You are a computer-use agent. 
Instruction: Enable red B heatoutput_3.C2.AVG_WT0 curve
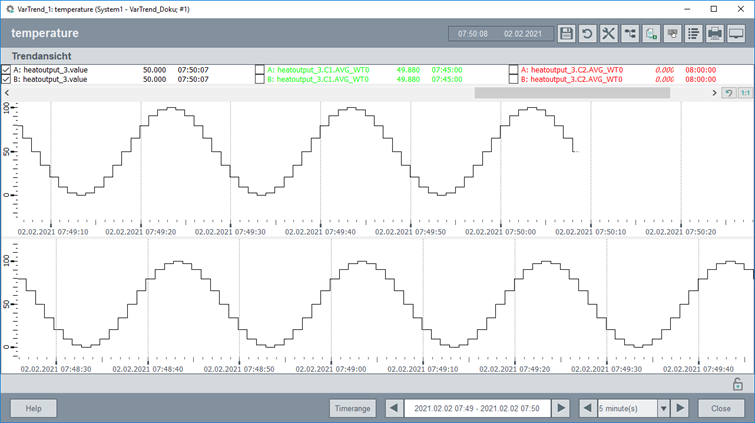(x=514, y=79)
